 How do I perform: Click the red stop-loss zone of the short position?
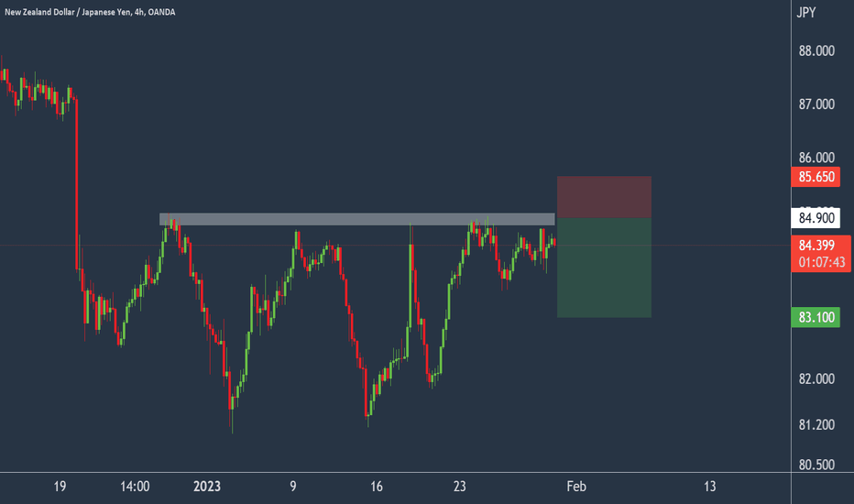coord(604,197)
